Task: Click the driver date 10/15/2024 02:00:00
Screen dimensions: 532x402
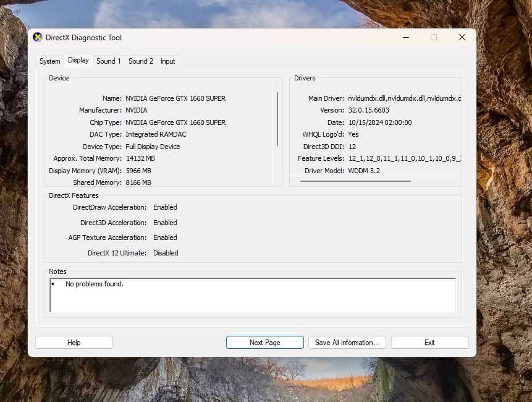Action: [380, 122]
